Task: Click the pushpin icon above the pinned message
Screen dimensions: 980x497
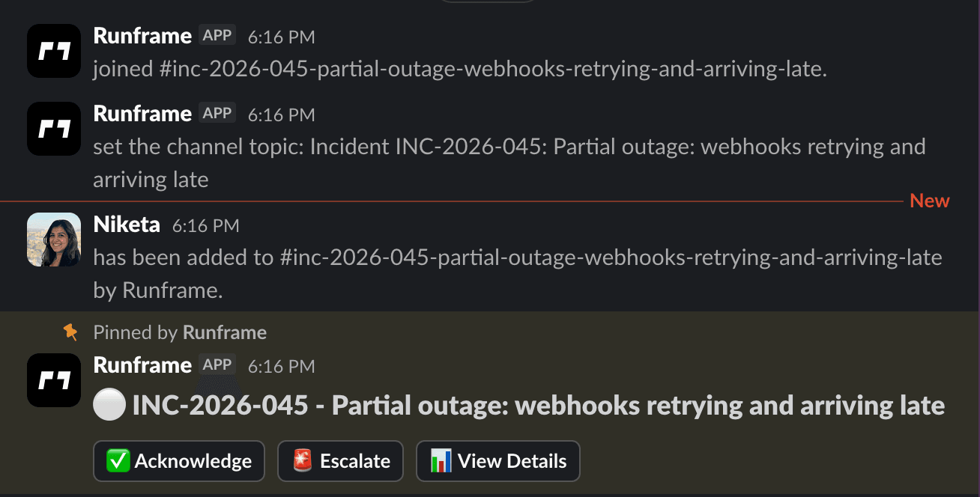Action: click(70, 332)
